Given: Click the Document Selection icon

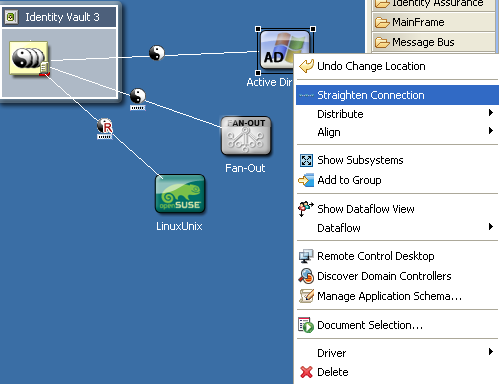Looking at the screenshot, I should point(306,325).
